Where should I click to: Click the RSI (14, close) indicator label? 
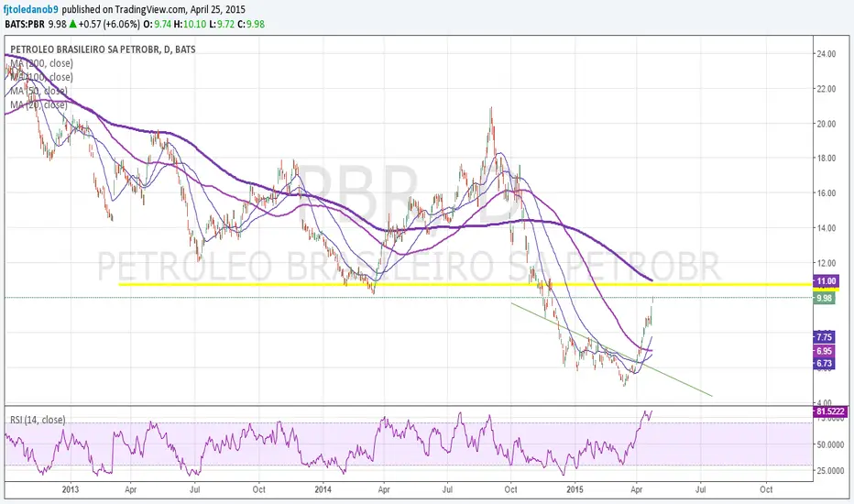[x=38, y=420]
